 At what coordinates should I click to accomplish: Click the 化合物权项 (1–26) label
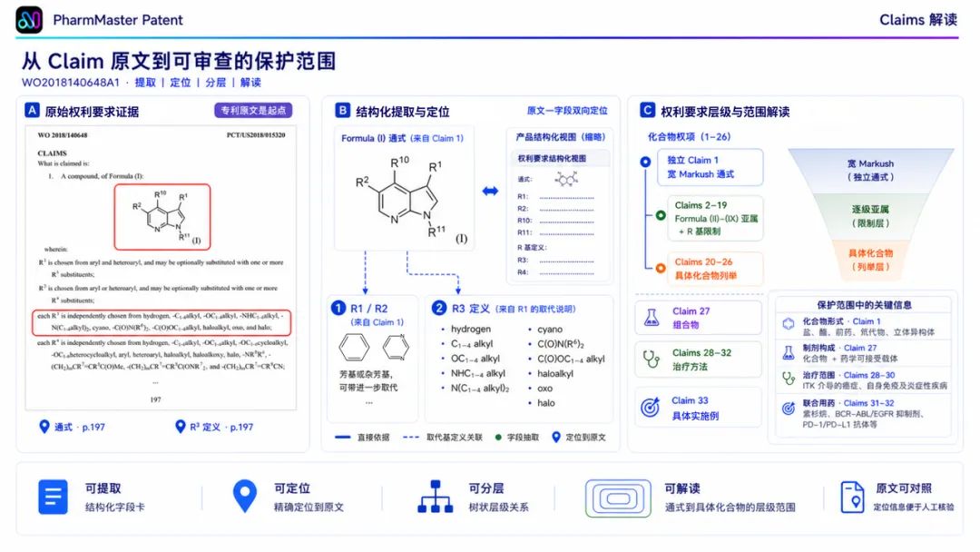pyautogui.click(x=689, y=137)
